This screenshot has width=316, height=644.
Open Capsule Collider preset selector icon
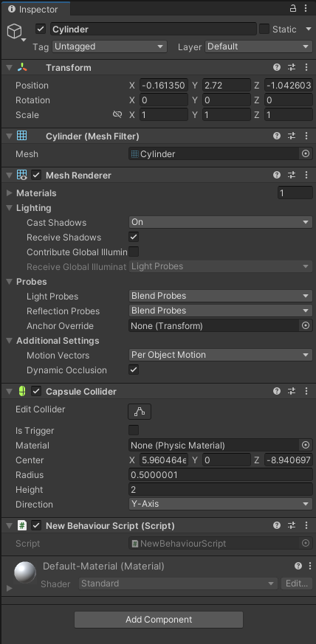click(292, 392)
